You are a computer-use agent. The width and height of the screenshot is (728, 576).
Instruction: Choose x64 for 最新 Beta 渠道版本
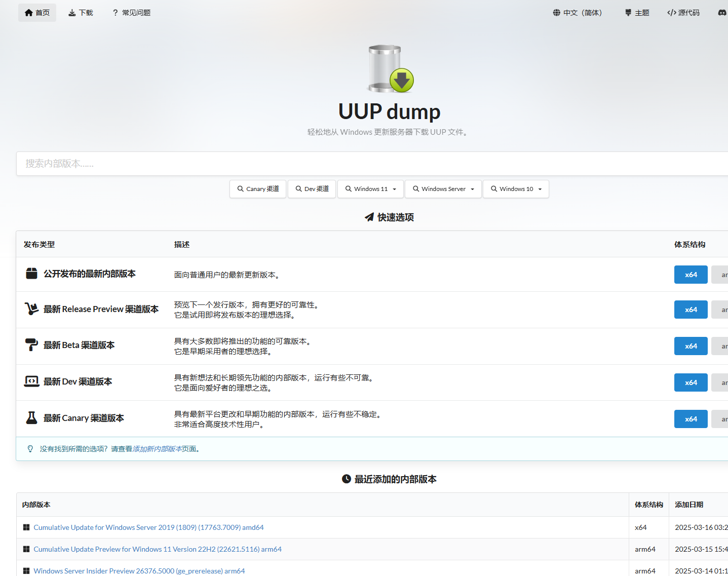coord(691,346)
